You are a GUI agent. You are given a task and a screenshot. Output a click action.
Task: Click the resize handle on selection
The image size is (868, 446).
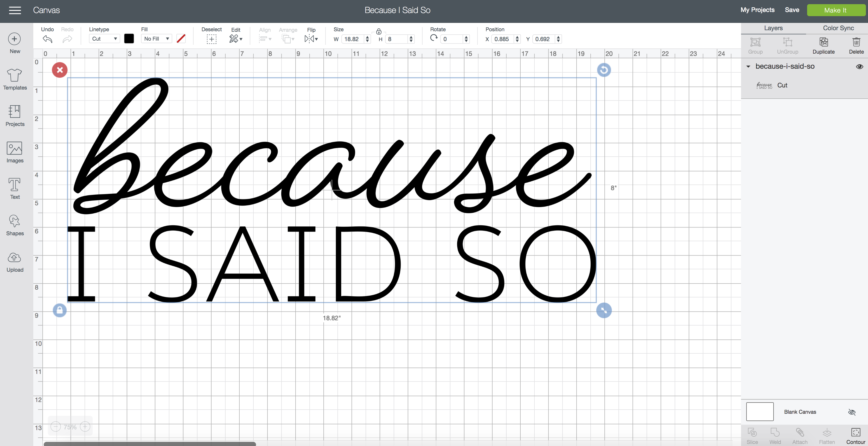[604, 311]
